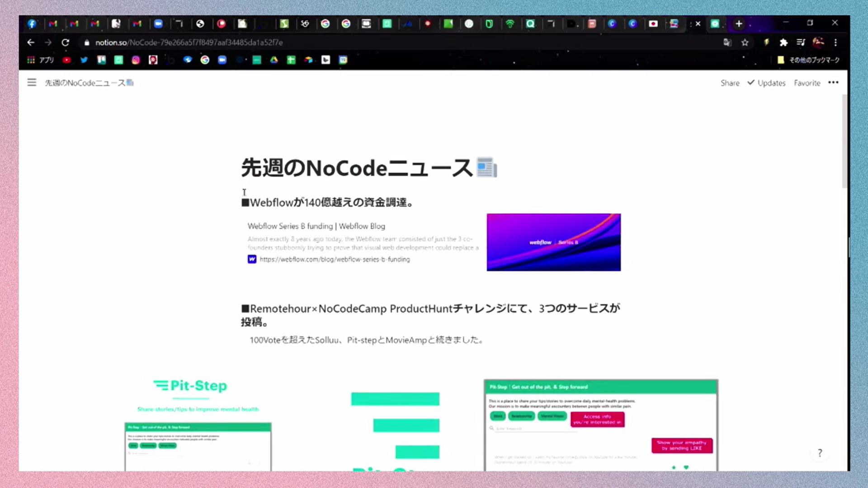Screen dimensions: 868x488
Task: Click the Pit-Step logo image
Action: point(190,385)
